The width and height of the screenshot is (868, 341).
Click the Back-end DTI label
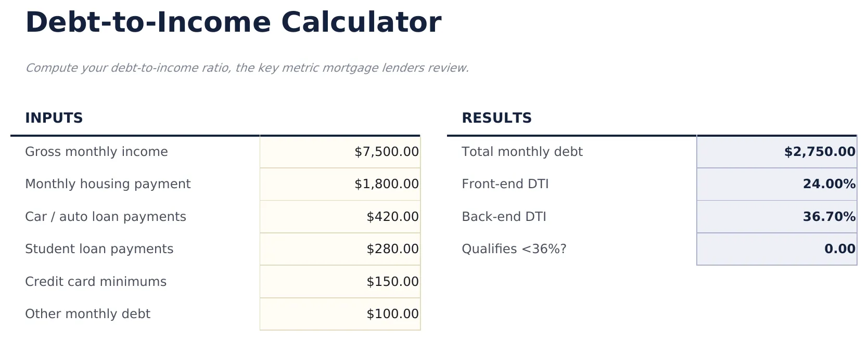pos(503,217)
